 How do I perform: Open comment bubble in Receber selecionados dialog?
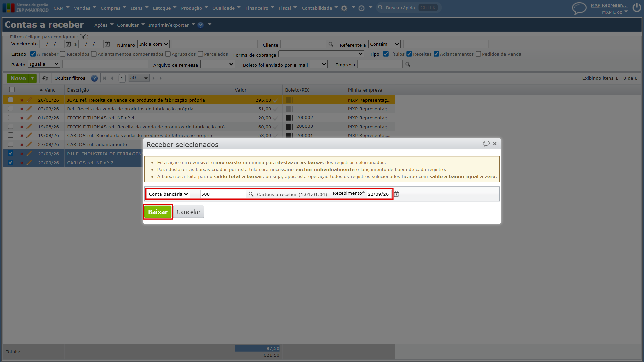[x=486, y=143]
